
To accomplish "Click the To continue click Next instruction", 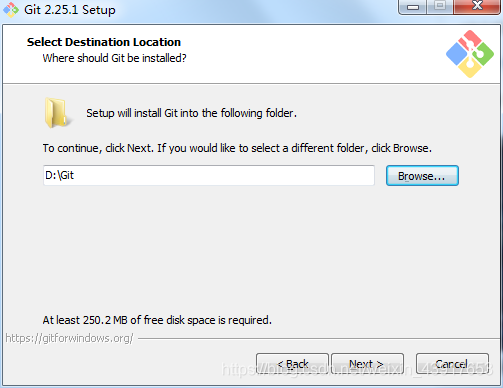I will pyautogui.click(x=237, y=148).
